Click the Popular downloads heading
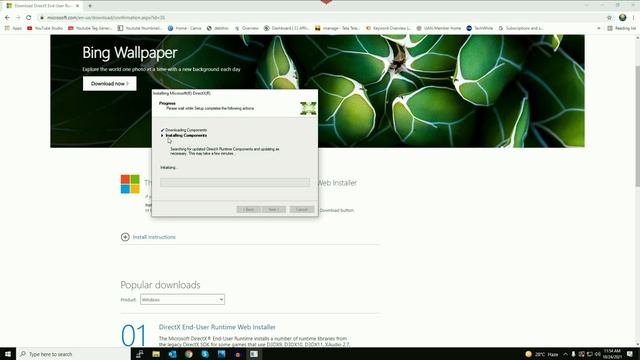 [x=160, y=284]
